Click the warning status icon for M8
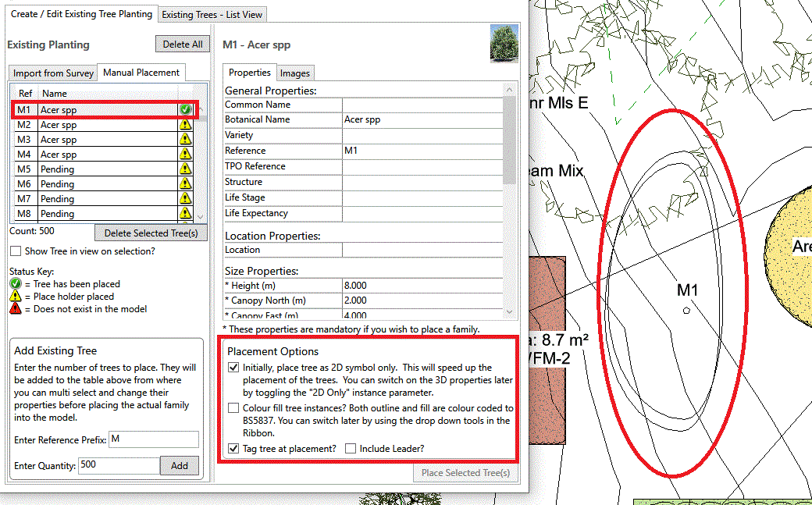This screenshot has width=812, height=505. click(185, 214)
